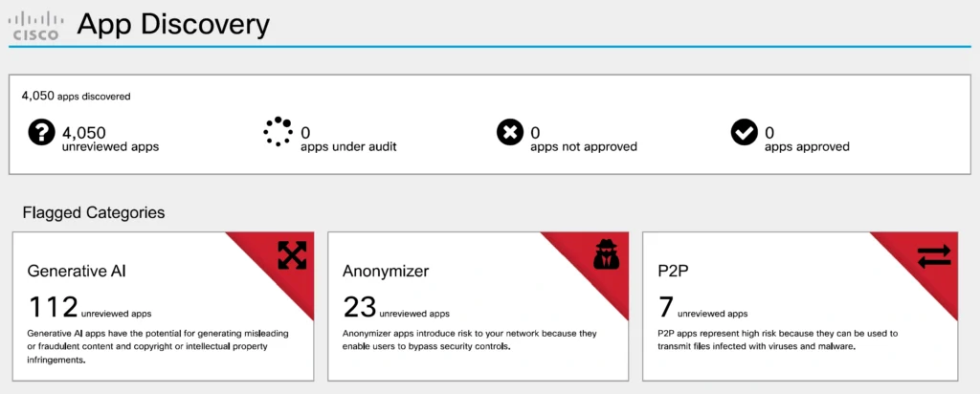Open the P2P category title
This screenshot has width=980, height=394.
tap(671, 271)
